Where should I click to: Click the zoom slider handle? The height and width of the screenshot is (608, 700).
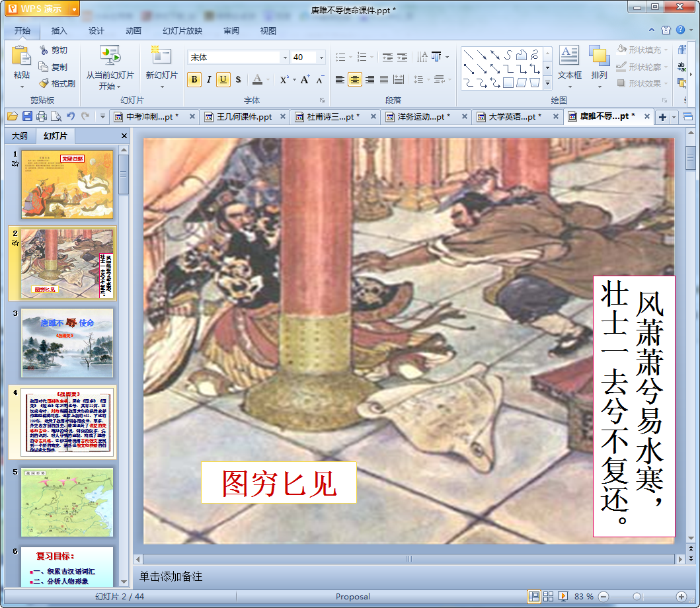coord(637,596)
